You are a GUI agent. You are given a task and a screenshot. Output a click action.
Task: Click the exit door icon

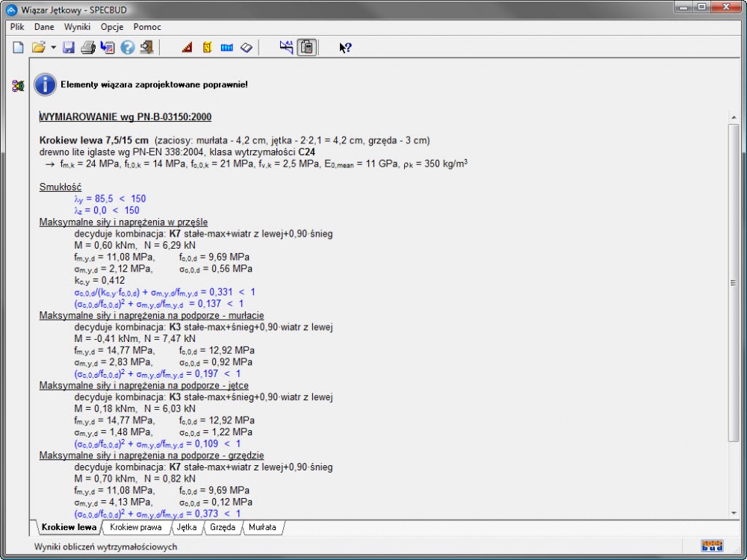pyautogui.click(x=146, y=48)
